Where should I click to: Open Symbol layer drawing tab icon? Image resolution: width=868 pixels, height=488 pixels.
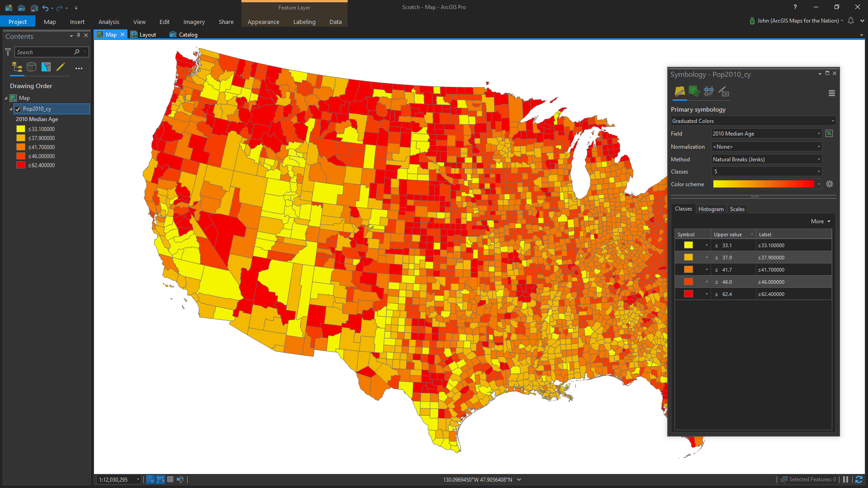click(709, 92)
